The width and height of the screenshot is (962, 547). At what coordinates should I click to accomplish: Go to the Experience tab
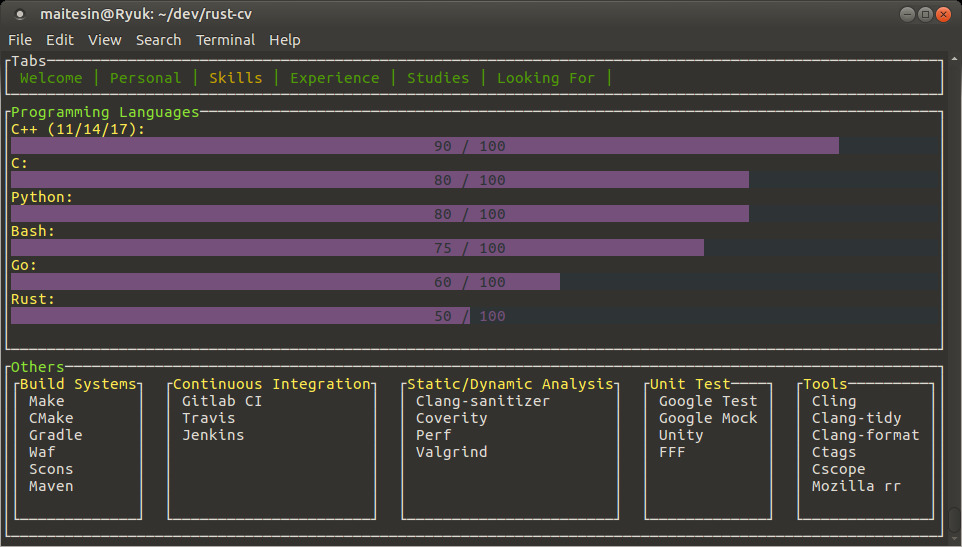[334, 78]
